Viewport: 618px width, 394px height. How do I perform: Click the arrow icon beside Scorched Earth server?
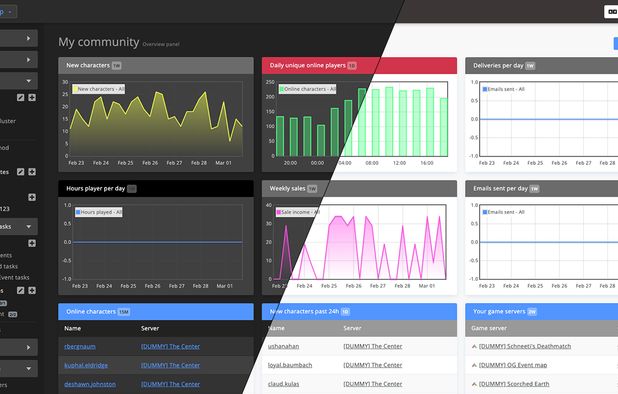click(474, 384)
